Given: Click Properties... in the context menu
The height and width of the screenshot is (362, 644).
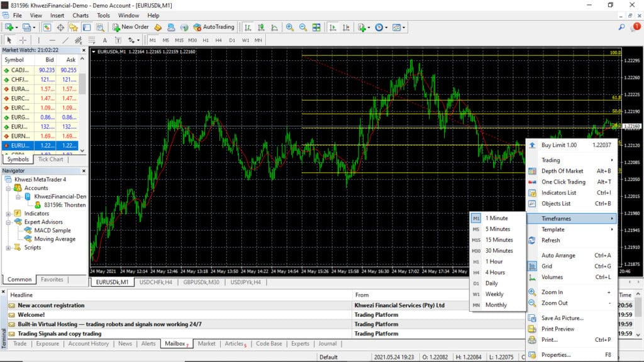Looking at the screenshot, I should coord(572,354).
